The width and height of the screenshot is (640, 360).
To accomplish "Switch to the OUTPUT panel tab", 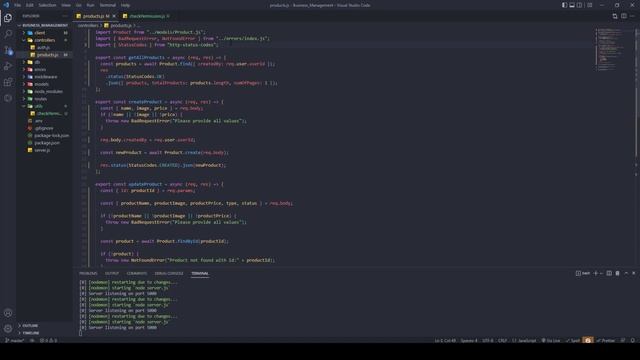I will point(112,273).
